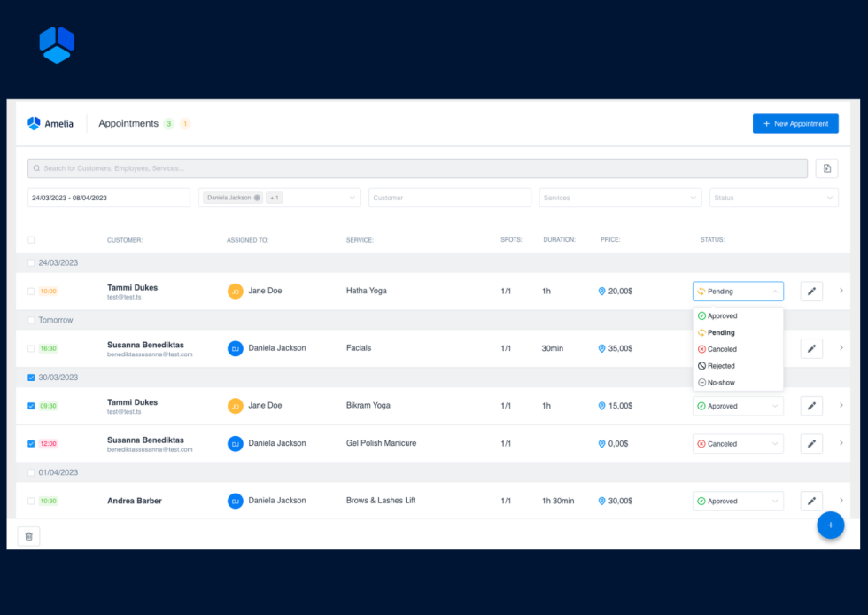Uncheck the 30/03/2023 date group checkbox

(x=32, y=378)
